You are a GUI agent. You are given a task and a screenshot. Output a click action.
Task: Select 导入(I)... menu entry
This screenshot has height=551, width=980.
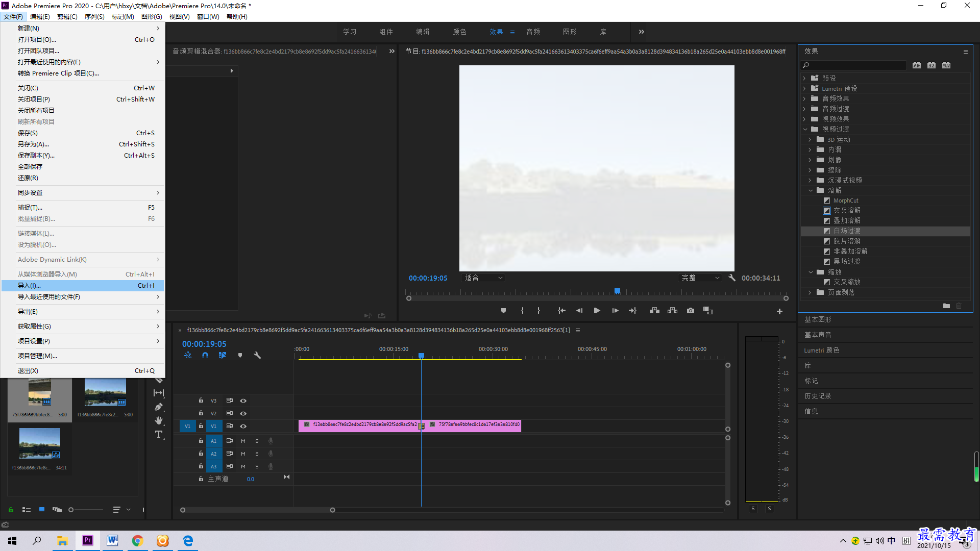(x=83, y=286)
